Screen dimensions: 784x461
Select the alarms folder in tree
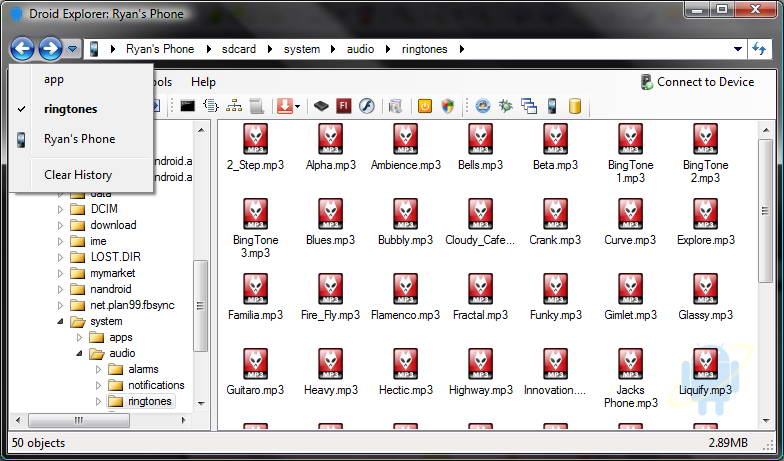tap(143, 369)
